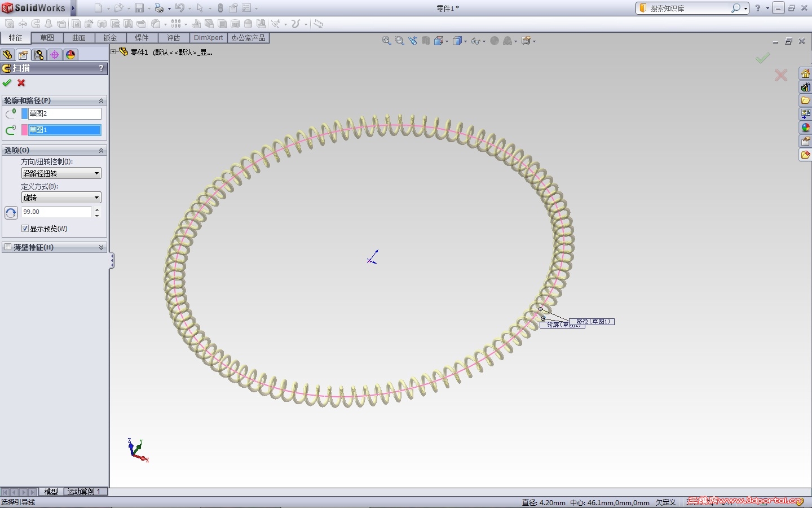Open the FeatureManager design tree tab icon
This screenshot has height=508, width=812.
[x=7, y=55]
